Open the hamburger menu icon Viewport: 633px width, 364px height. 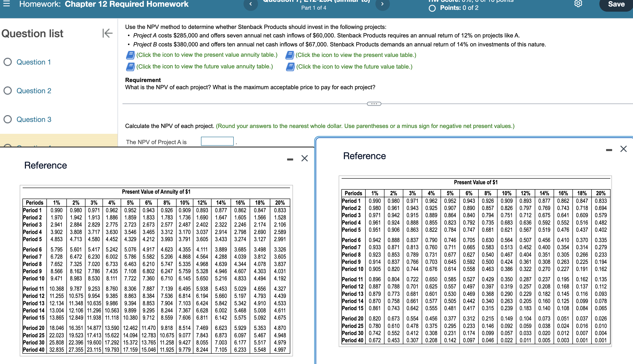(x=6, y=4)
